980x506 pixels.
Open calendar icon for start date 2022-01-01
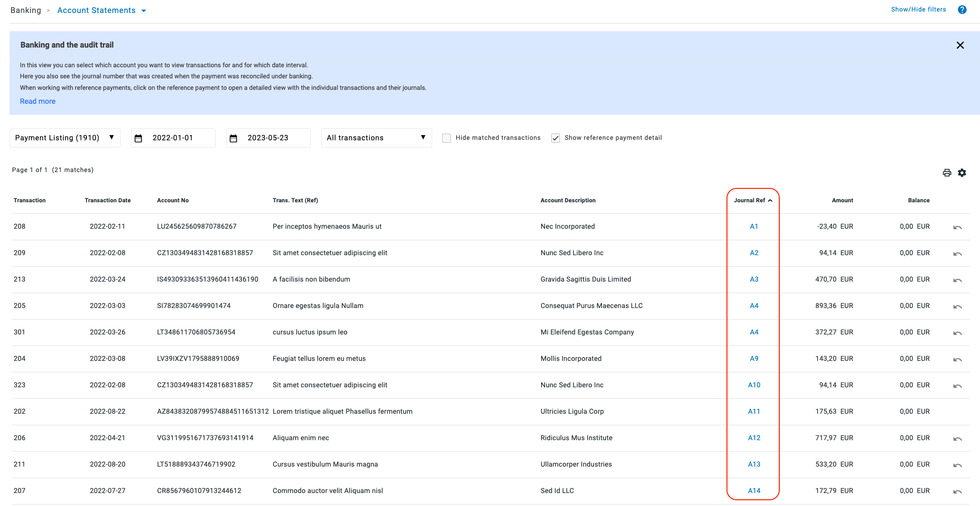click(138, 138)
